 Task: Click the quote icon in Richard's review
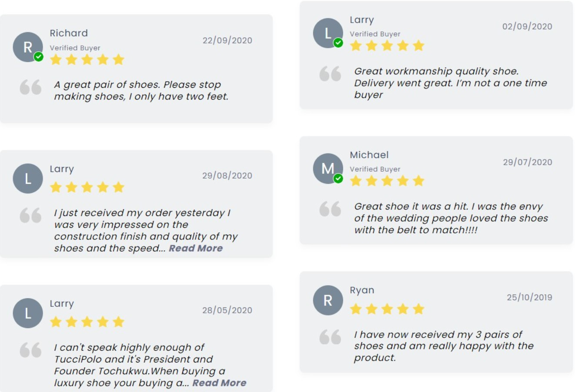[30, 87]
